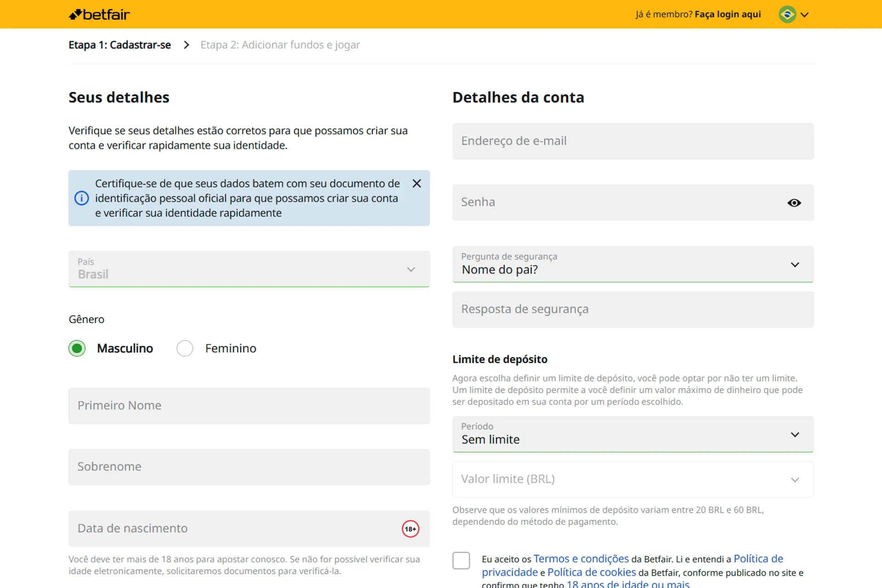Open the Valor limite (BRL) dropdown
Viewport: 882px width, 588px height.
tap(633, 479)
